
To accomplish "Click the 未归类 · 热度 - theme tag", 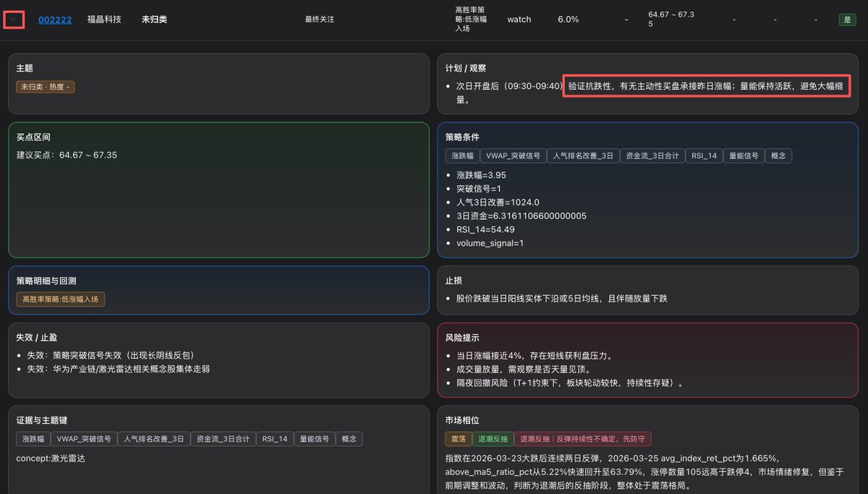I will coord(46,87).
